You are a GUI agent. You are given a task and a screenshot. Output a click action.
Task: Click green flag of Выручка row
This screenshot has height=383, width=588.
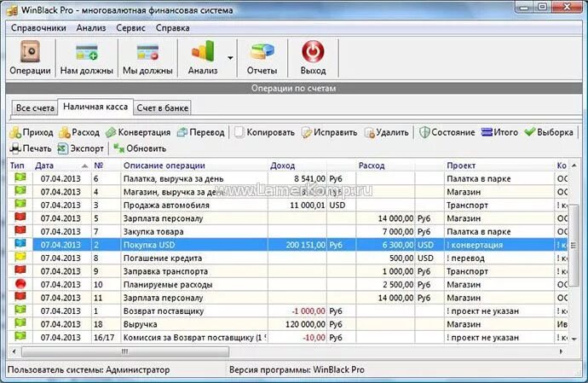click(x=20, y=323)
